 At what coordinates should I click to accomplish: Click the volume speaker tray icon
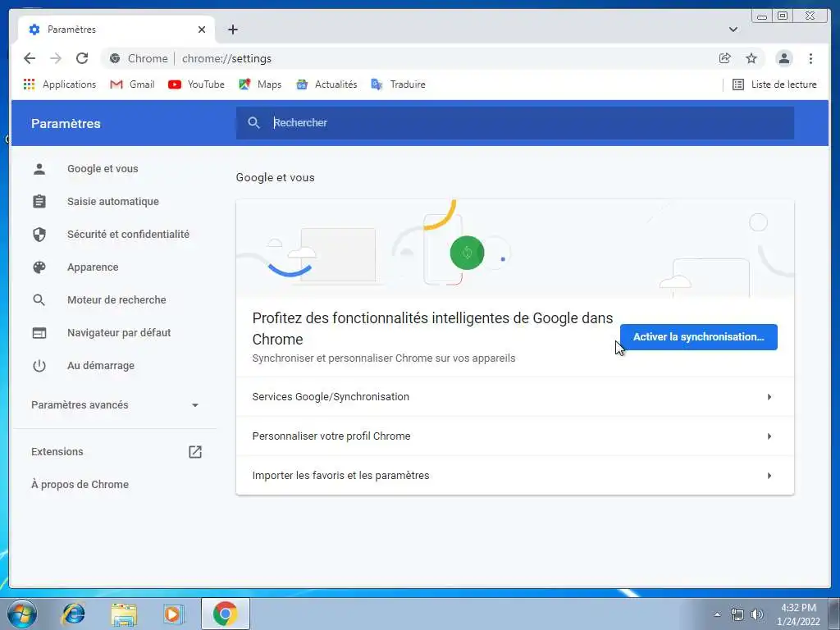(x=756, y=614)
